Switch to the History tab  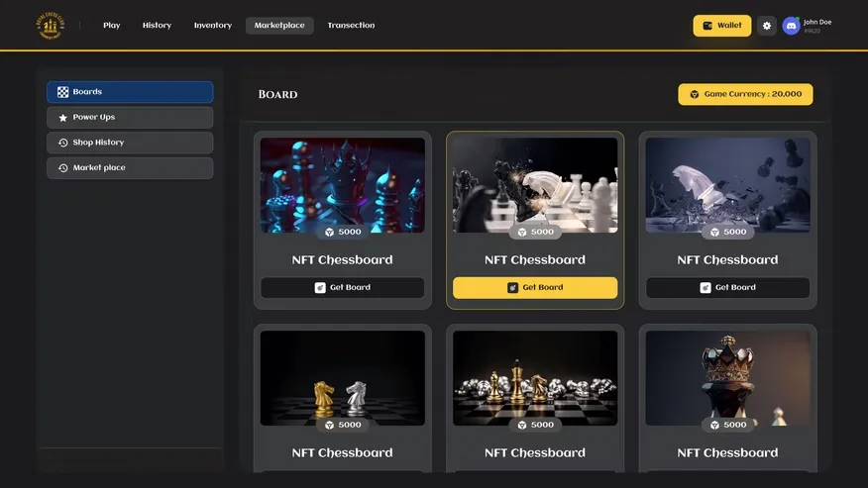point(157,26)
